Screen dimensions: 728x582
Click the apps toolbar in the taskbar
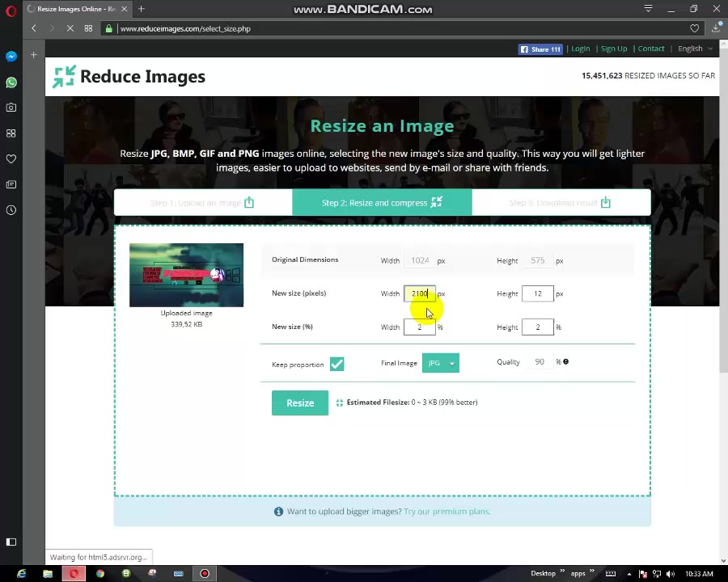pyautogui.click(x=578, y=573)
